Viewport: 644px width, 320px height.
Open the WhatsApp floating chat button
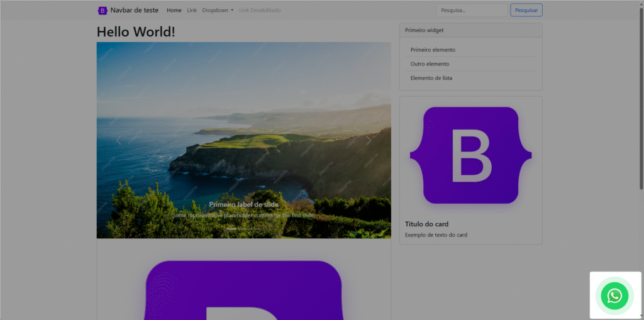click(x=614, y=295)
